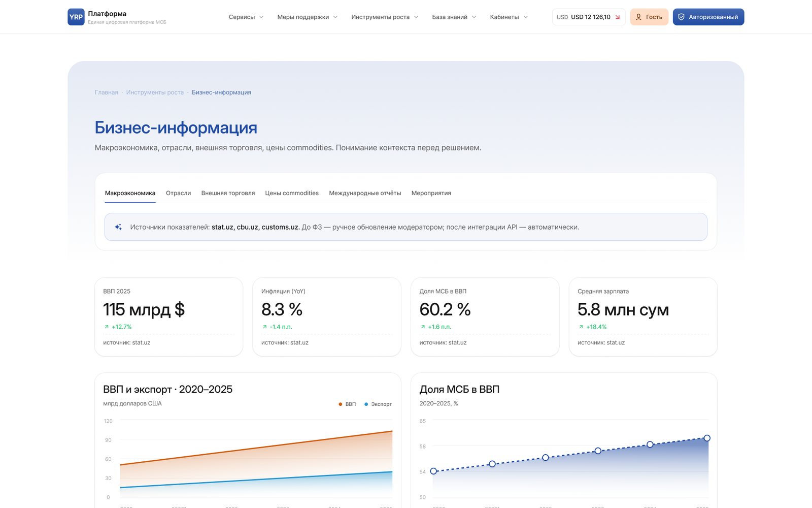Click the trend arrow under Инфляция (YoY)

tap(264, 327)
